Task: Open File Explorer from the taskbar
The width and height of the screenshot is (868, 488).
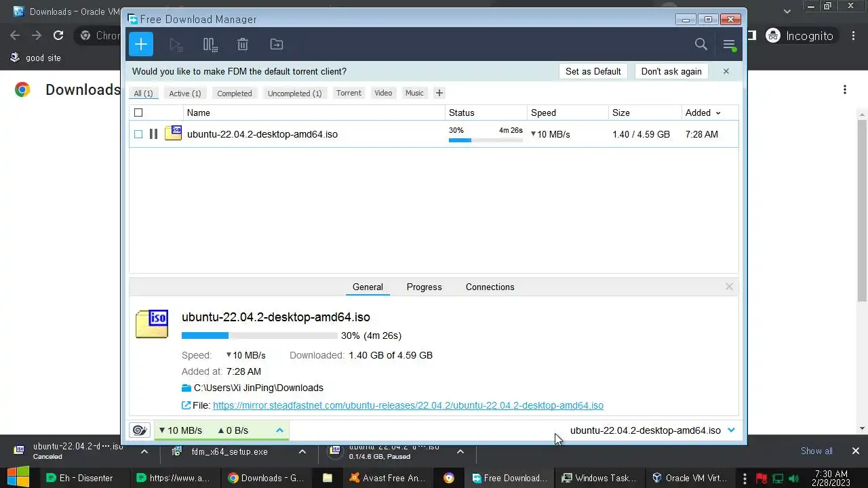Action: click(328, 478)
